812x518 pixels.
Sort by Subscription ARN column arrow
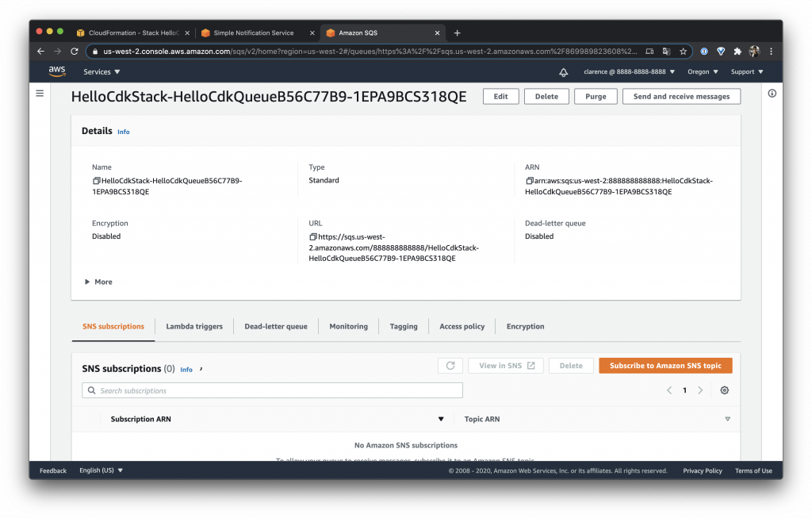(x=441, y=419)
